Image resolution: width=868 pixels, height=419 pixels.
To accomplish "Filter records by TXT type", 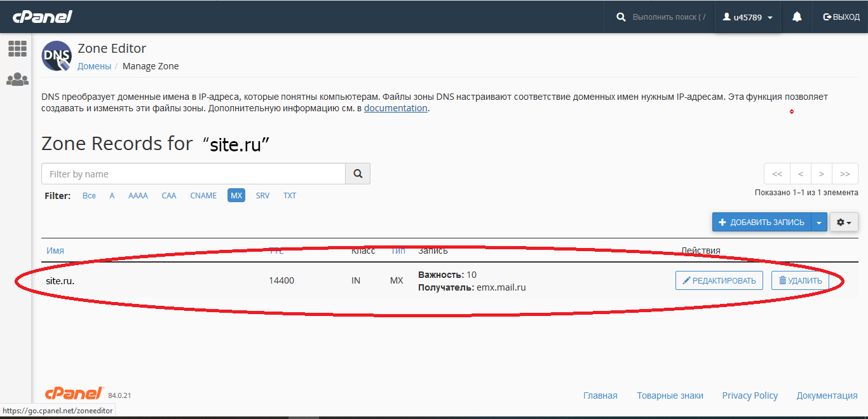I will [x=290, y=196].
